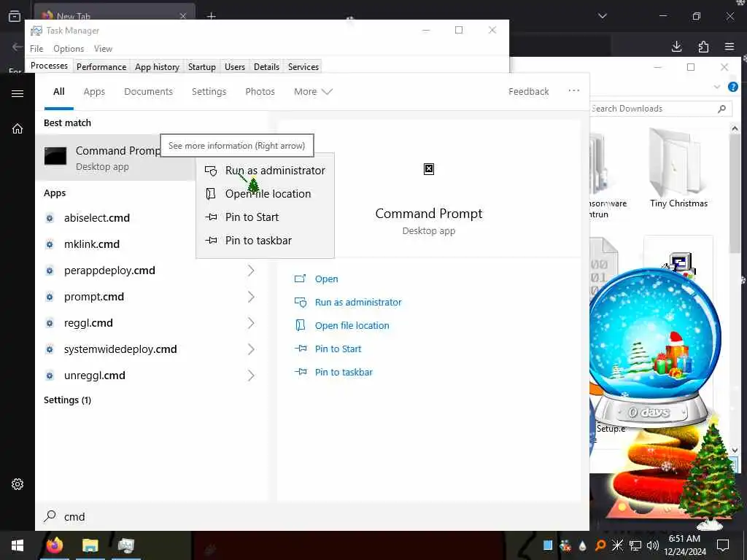
Task: Click Run as administrator in the details pane
Action: click(x=358, y=303)
